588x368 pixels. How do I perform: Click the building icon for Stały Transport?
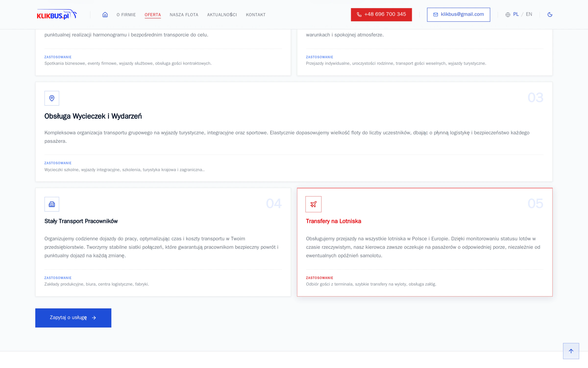click(x=52, y=204)
